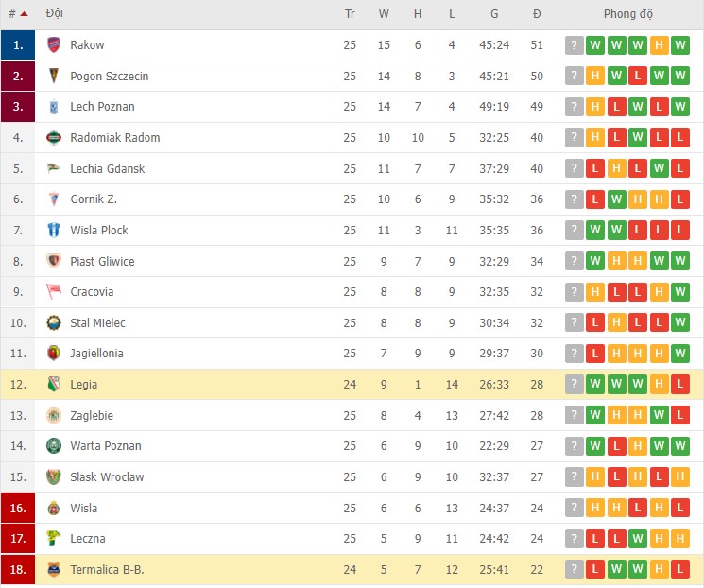The height and width of the screenshot is (588, 704).
Task: Click the Wisla Plock crest icon
Action: 54,231
